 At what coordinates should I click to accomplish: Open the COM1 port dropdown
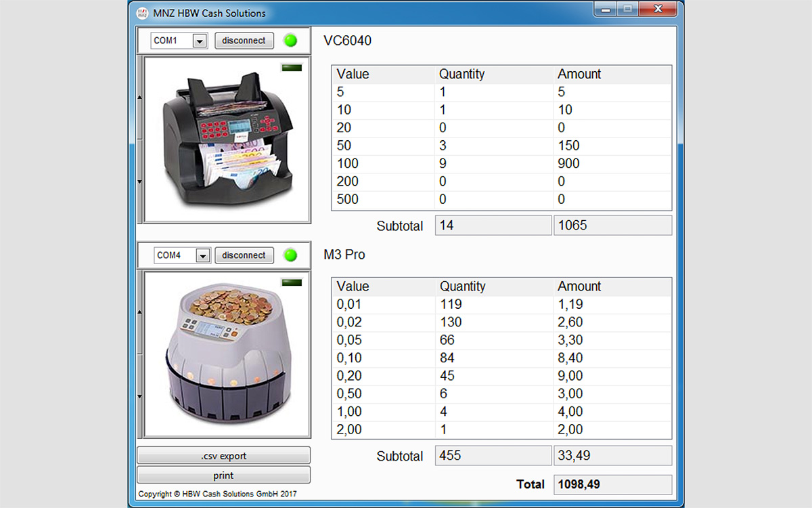(200, 41)
